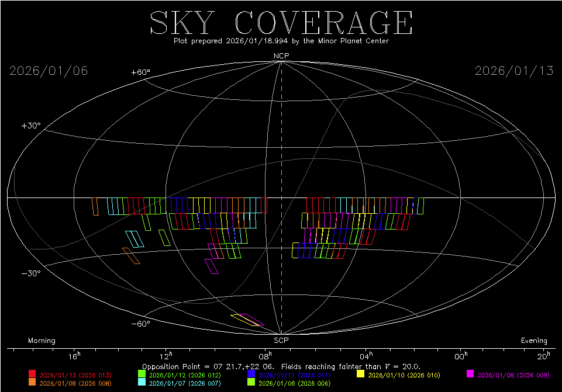Click the start date 2026/01/06 label

49,71
